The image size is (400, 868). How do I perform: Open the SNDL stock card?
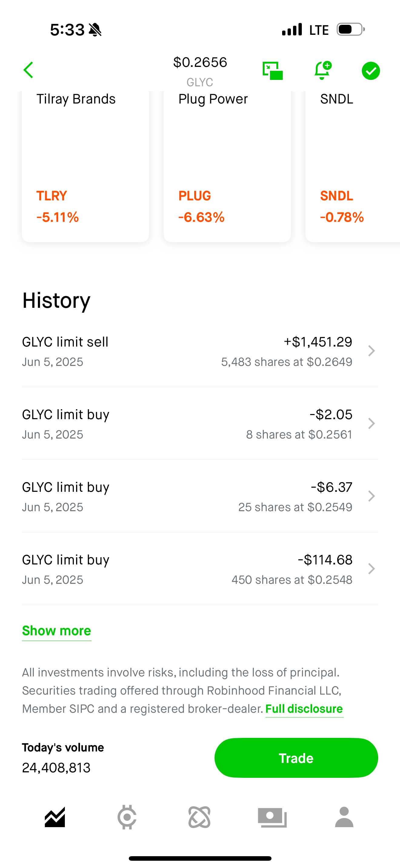tap(352, 165)
